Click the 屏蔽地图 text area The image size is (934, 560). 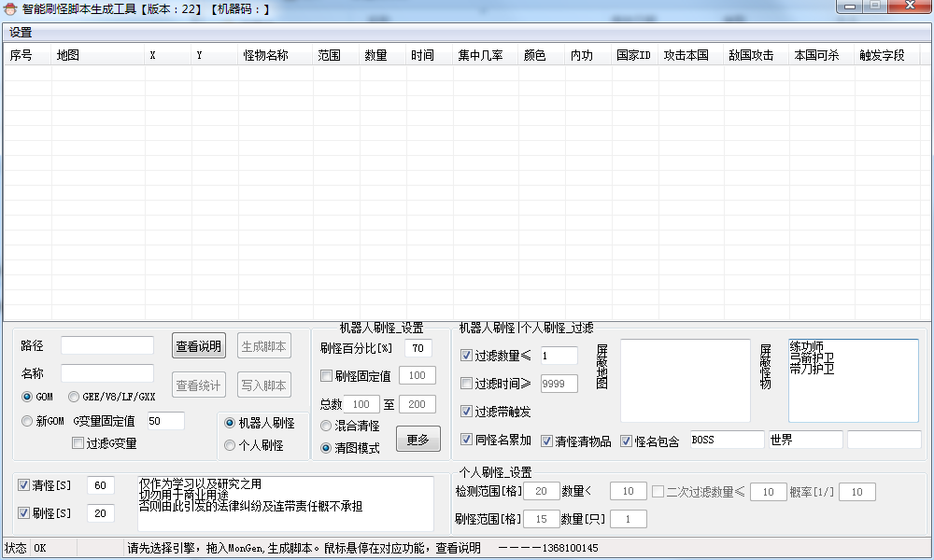[685, 380]
